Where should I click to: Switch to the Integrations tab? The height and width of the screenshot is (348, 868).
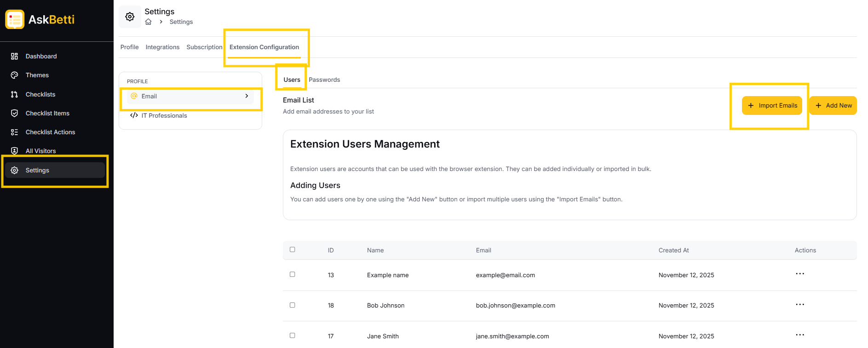[x=162, y=47]
